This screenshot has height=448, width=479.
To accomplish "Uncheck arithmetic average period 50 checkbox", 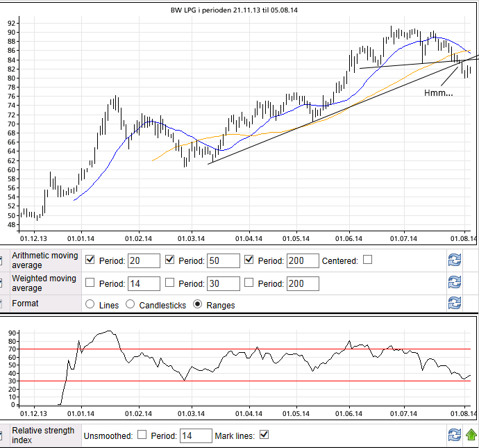I will click(170, 260).
